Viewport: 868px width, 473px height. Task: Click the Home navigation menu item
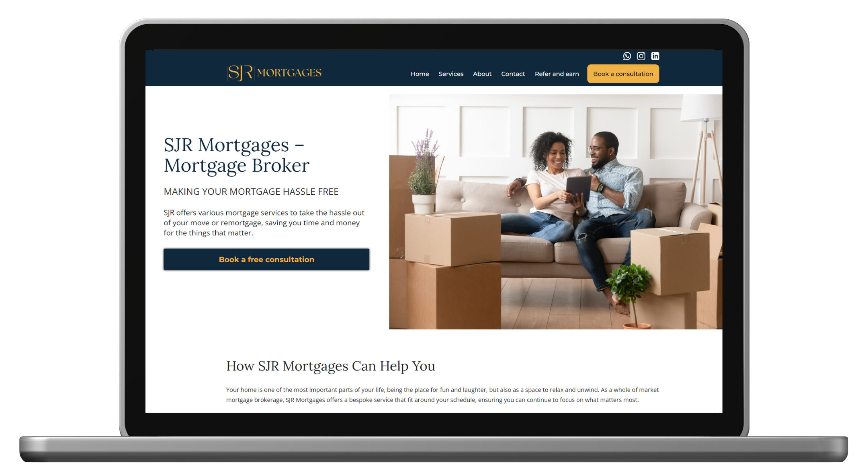[420, 74]
